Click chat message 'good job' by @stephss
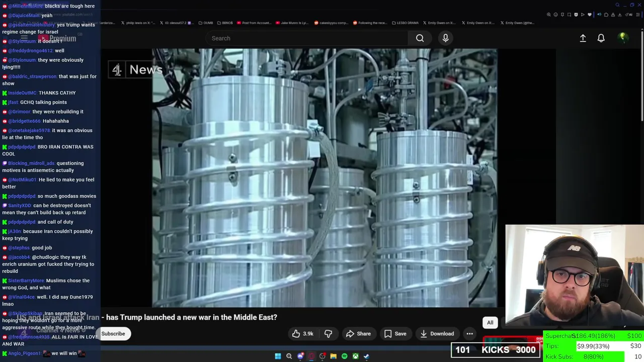The width and height of the screenshot is (644, 362). 42,248
